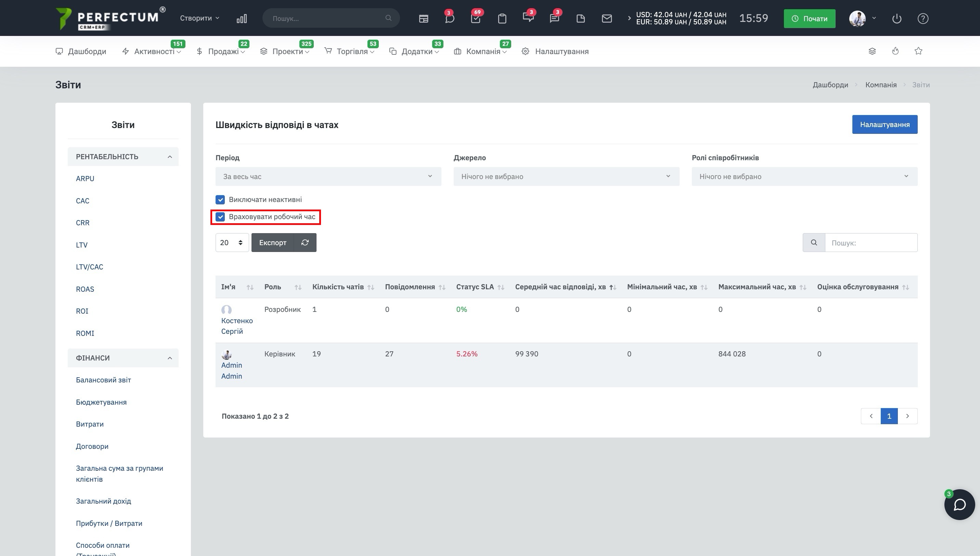Click the refresh icon next to Експорт

[x=305, y=242]
